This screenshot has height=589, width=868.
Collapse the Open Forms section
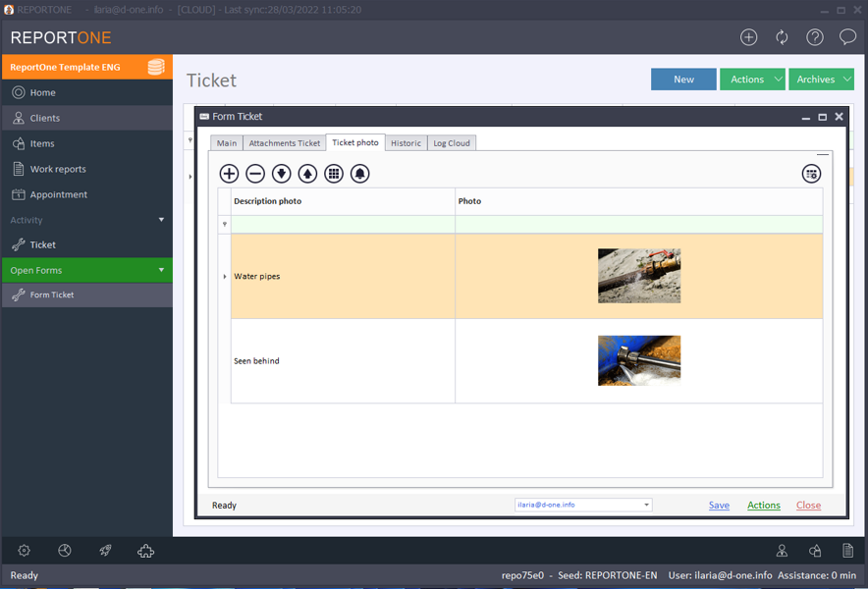tap(161, 270)
